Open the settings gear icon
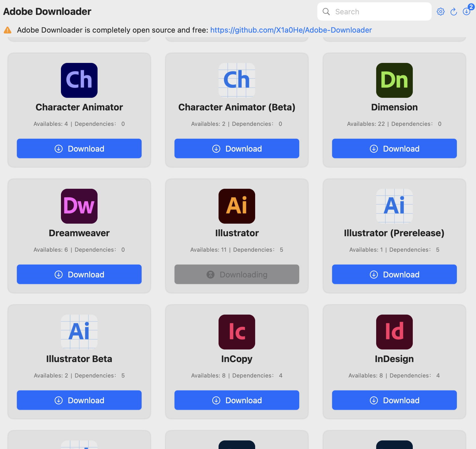 click(x=441, y=12)
